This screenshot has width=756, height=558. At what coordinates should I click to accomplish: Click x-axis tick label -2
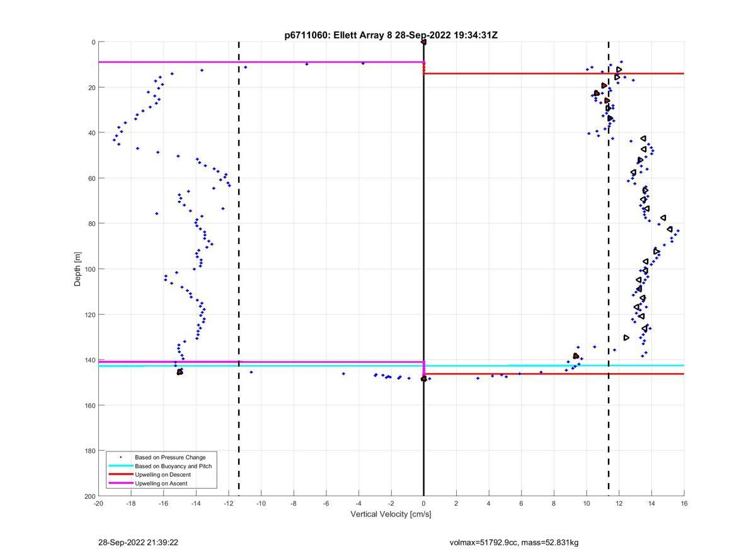pos(391,503)
